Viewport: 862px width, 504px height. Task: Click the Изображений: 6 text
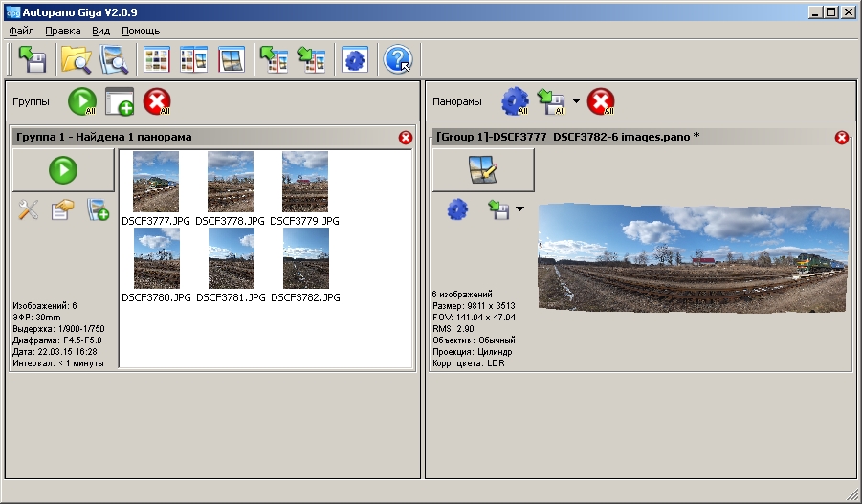[45, 306]
